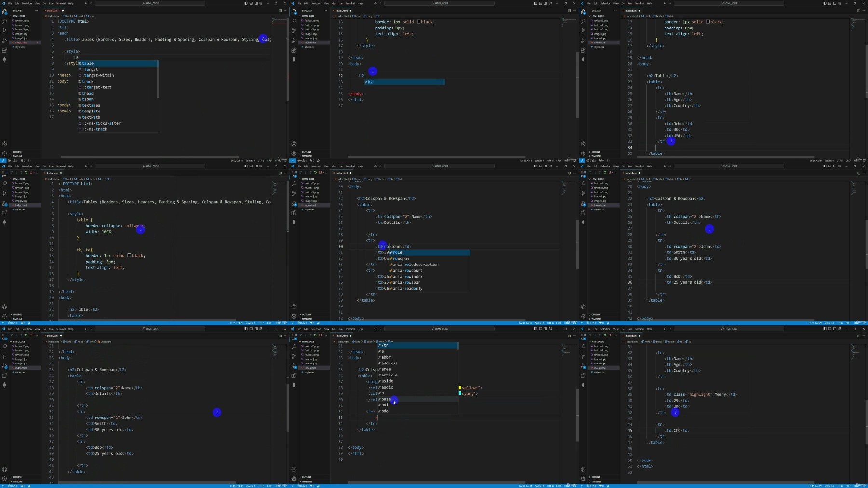Click HTML_CODE search box in top-right window
The height and width of the screenshot is (488, 868).
[729, 3]
